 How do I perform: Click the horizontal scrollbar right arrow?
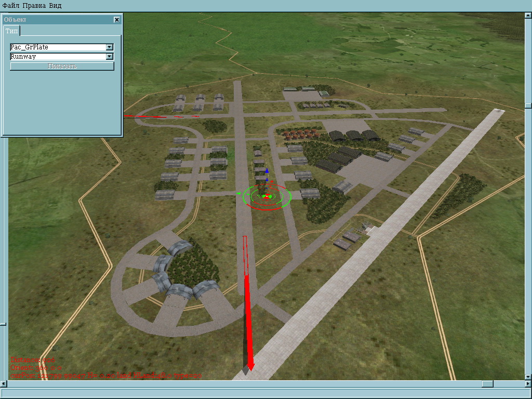coord(528,384)
